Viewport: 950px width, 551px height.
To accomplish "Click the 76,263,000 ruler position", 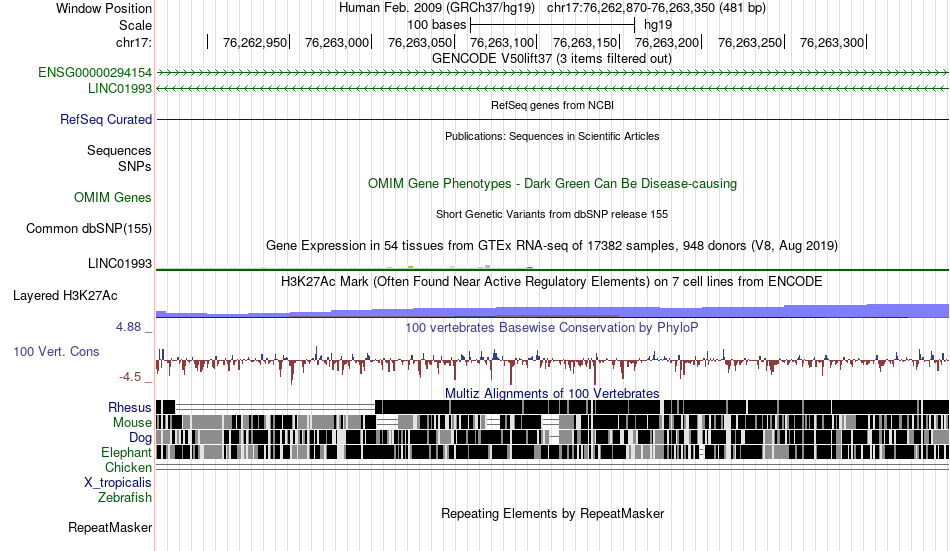I will point(337,42).
